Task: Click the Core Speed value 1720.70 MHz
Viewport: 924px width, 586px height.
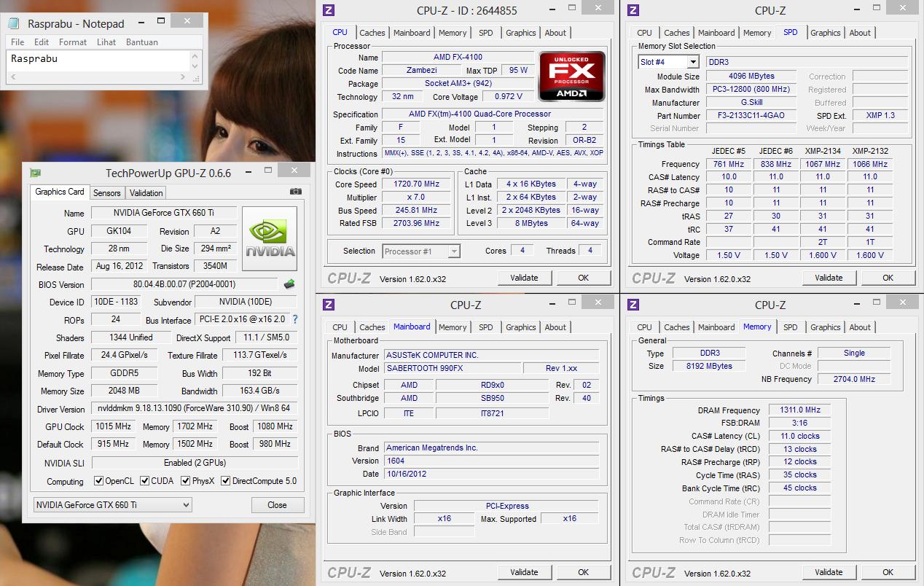Action: click(x=416, y=184)
